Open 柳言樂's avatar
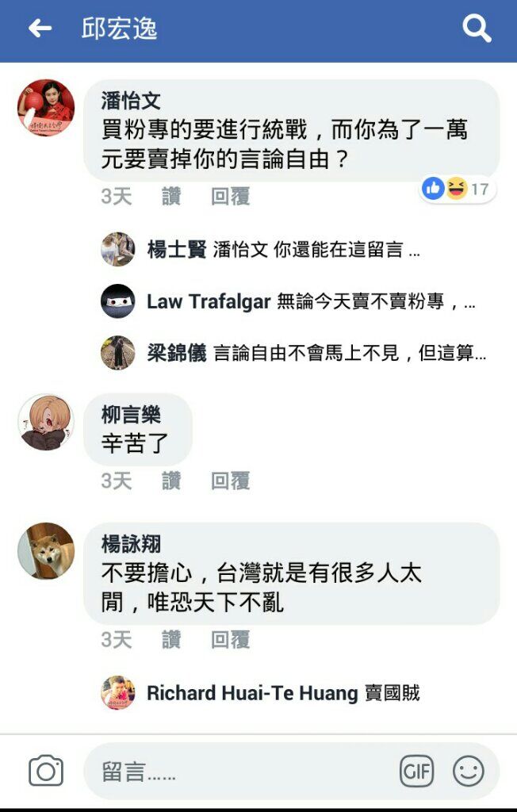The width and height of the screenshot is (517, 812). click(x=46, y=422)
